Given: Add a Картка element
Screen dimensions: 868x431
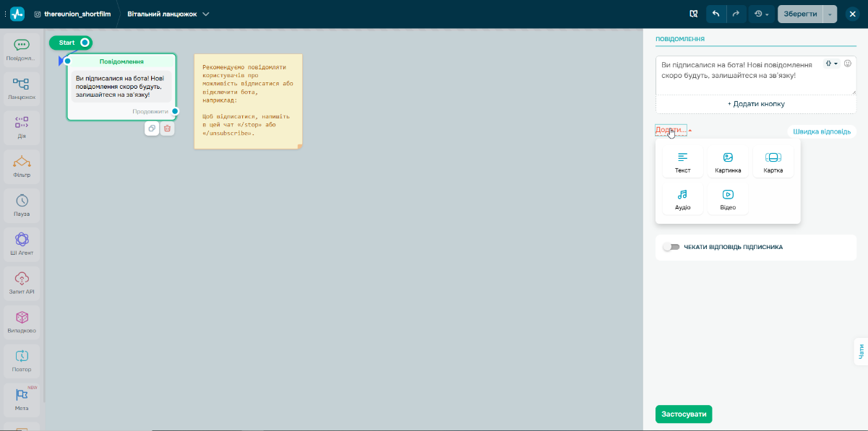Looking at the screenshot, I should point(773,162).
